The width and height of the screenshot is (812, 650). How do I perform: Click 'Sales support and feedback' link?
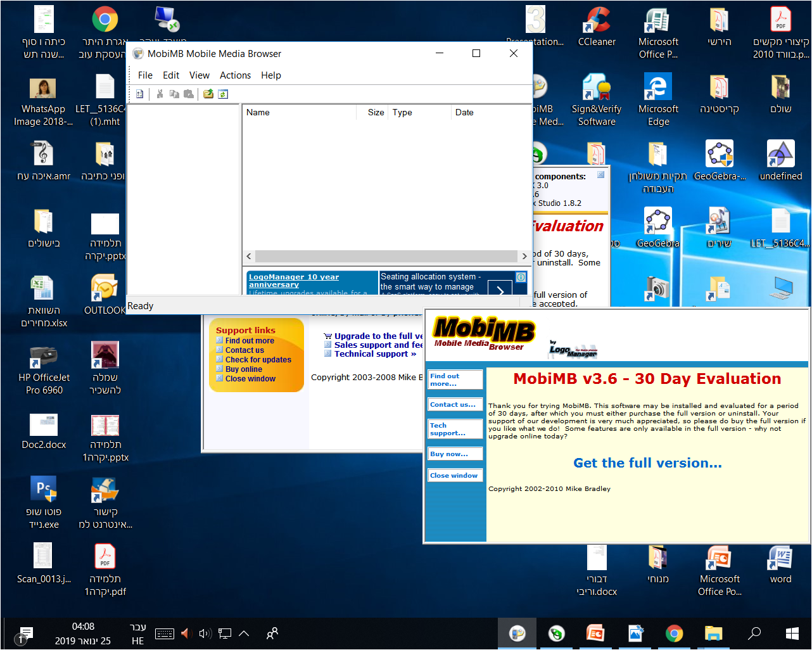pos(378,345)
